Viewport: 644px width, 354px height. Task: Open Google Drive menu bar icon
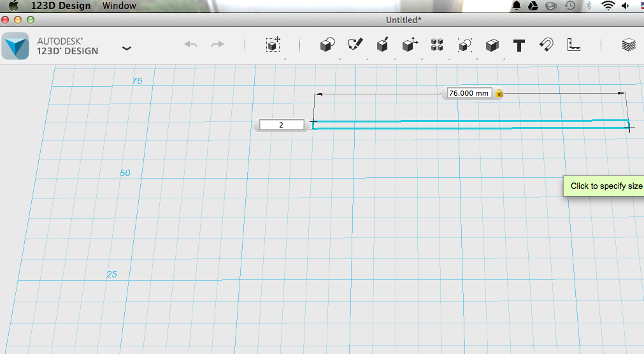(533, 6)
